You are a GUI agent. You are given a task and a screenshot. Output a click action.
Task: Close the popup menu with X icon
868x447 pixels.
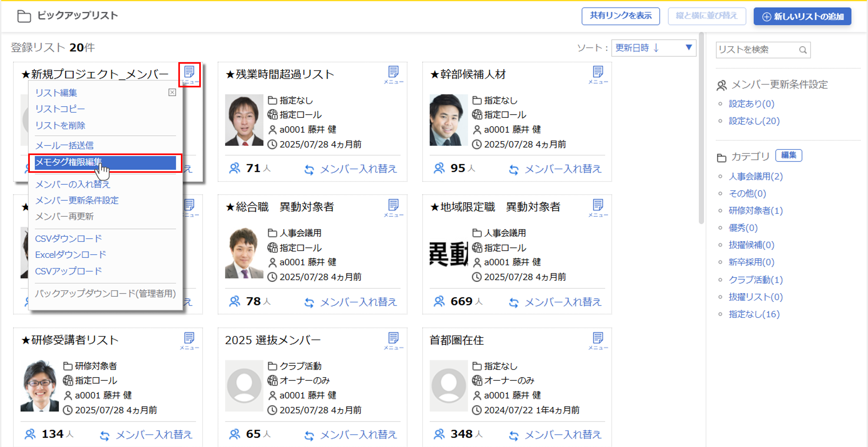click(x=172, y=92)
